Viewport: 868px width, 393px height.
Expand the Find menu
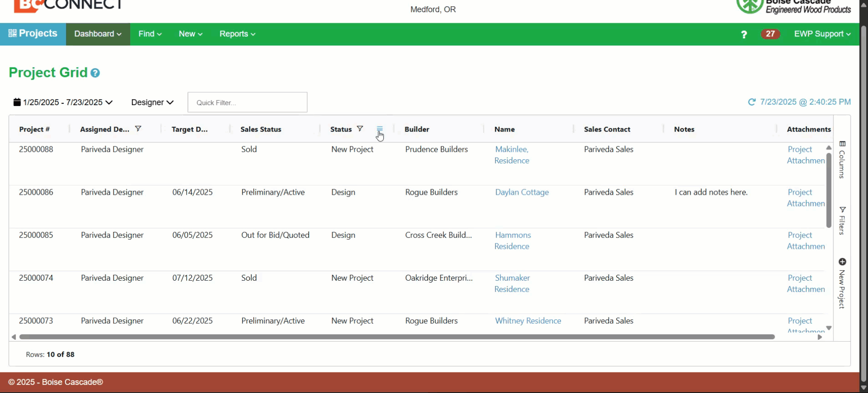[x=150, y=34]
